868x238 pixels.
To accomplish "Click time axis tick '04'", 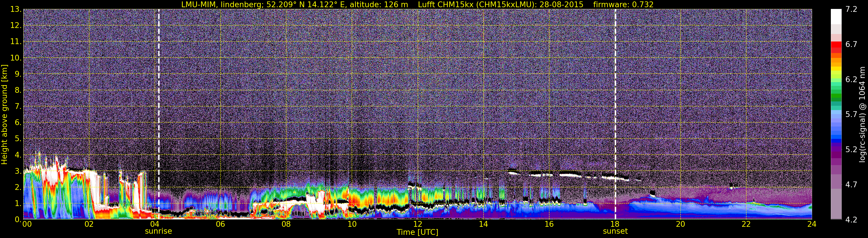I will point(155,224).
